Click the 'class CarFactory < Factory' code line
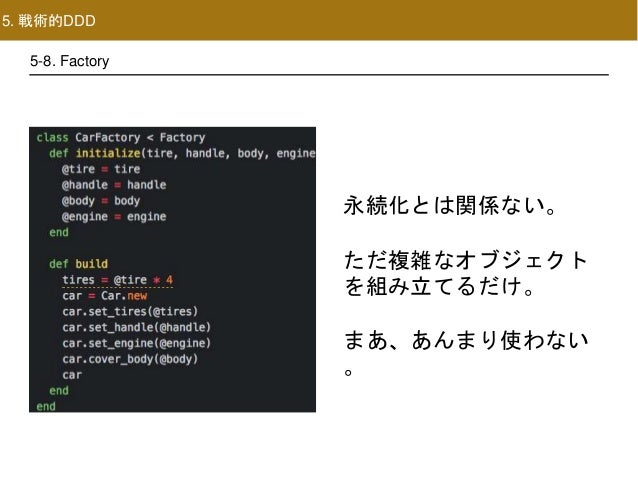638x479 pixels. [x=121, y=138]
